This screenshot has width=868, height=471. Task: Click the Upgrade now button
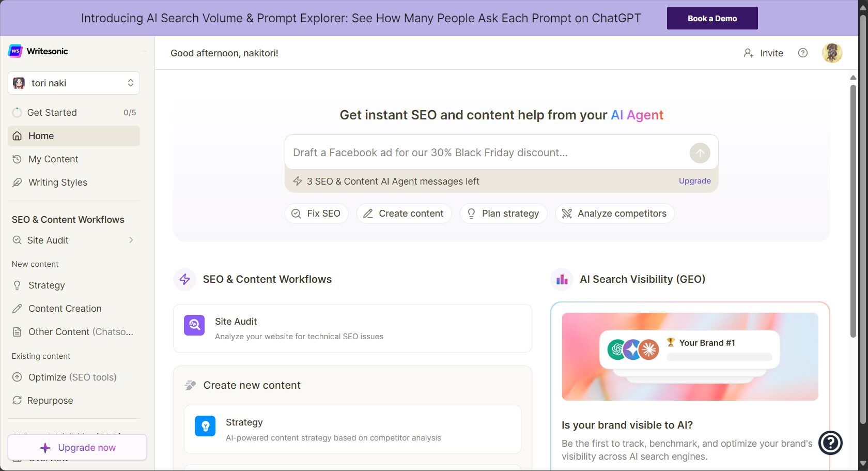[78, 448]
